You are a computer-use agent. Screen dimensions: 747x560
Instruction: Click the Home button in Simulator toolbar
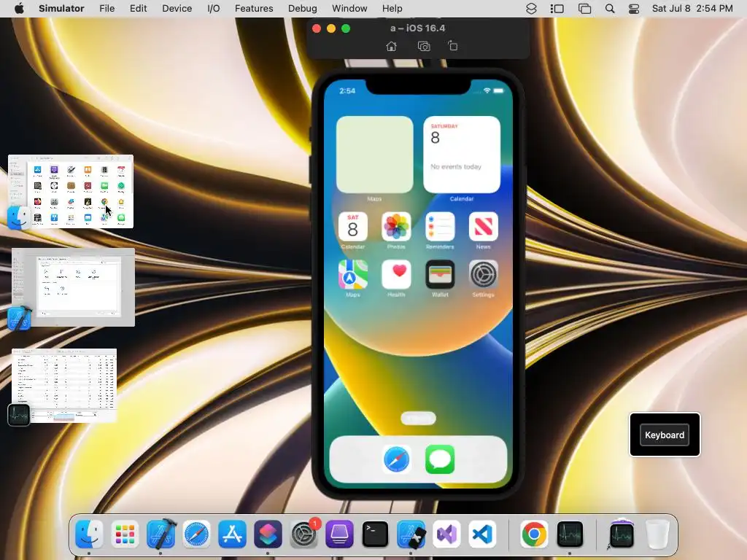pyautogui.click(x=391, y=46)
